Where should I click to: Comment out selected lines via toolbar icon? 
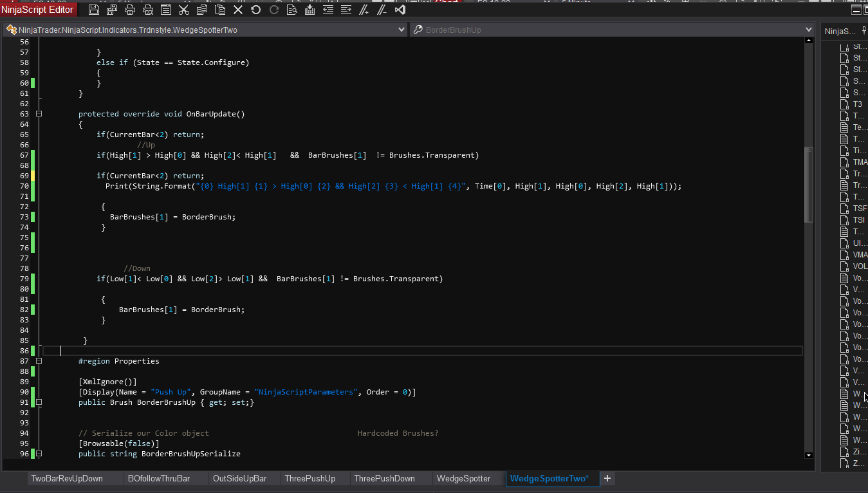[364, 10]
